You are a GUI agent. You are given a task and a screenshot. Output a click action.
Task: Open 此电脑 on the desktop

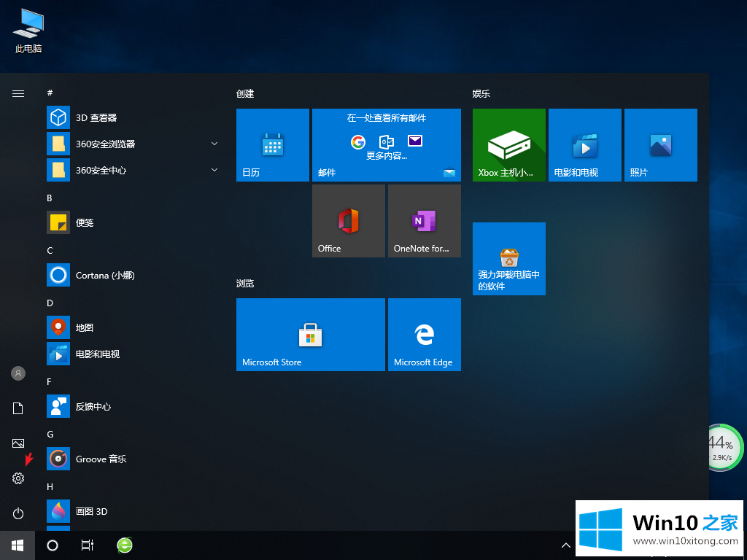pos(28,30)
